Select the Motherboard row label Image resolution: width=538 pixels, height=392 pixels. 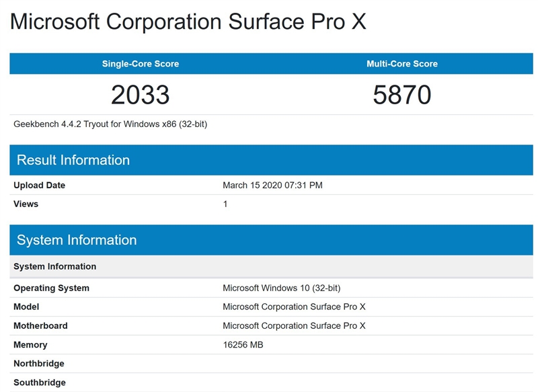click(x=40, y=325)
